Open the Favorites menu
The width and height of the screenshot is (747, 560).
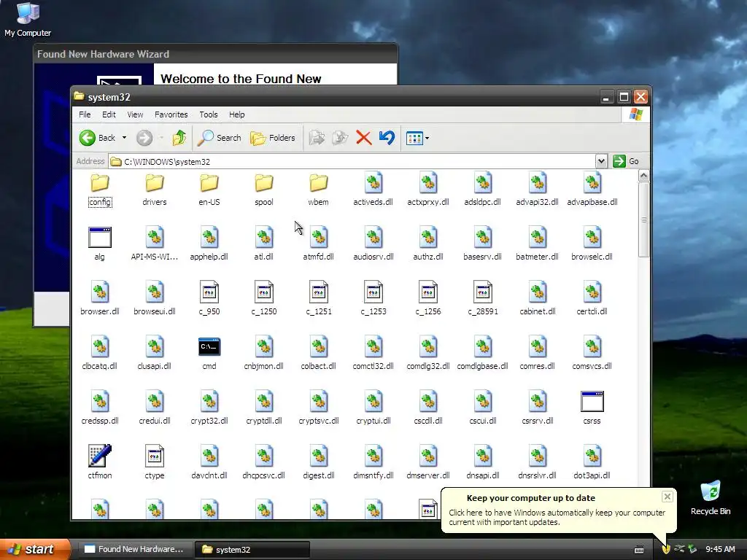171,114
